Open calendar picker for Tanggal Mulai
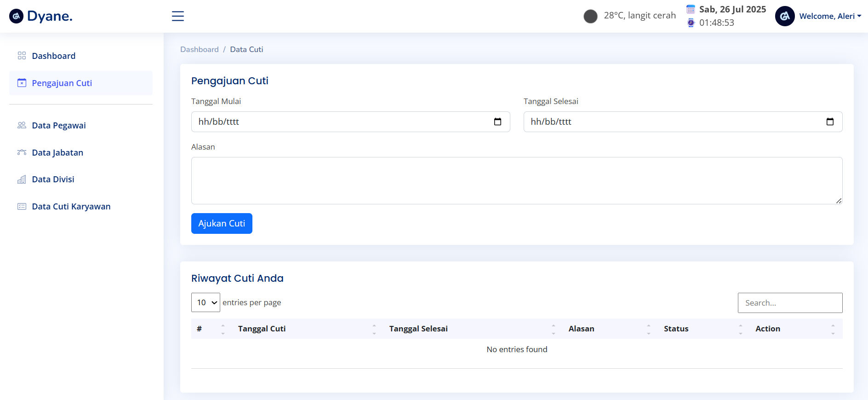The height and width of the screenshot is (400, 868). click(x=497, y=122)
